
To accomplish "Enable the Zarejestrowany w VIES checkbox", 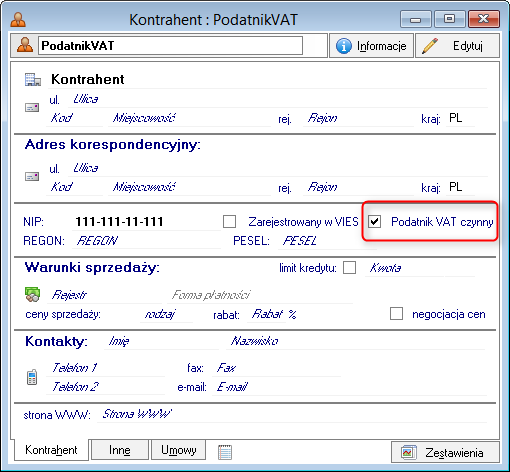I will 229,221.
